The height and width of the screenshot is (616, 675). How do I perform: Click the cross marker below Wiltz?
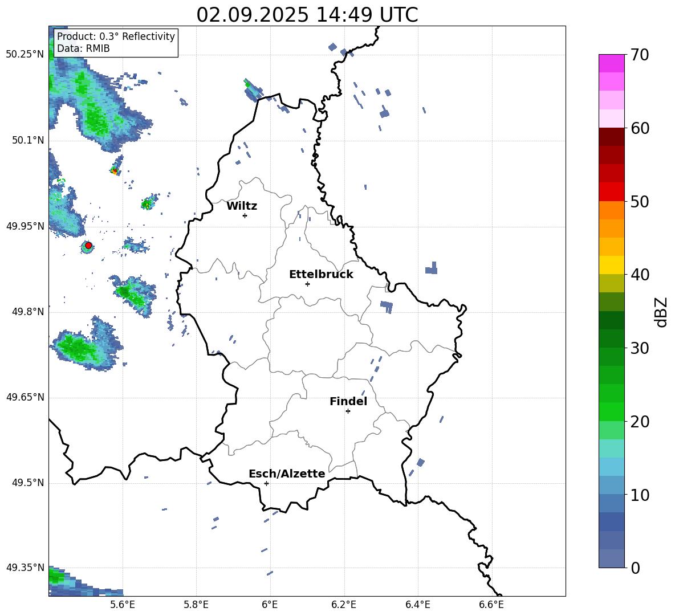click(x=245, y=215)
